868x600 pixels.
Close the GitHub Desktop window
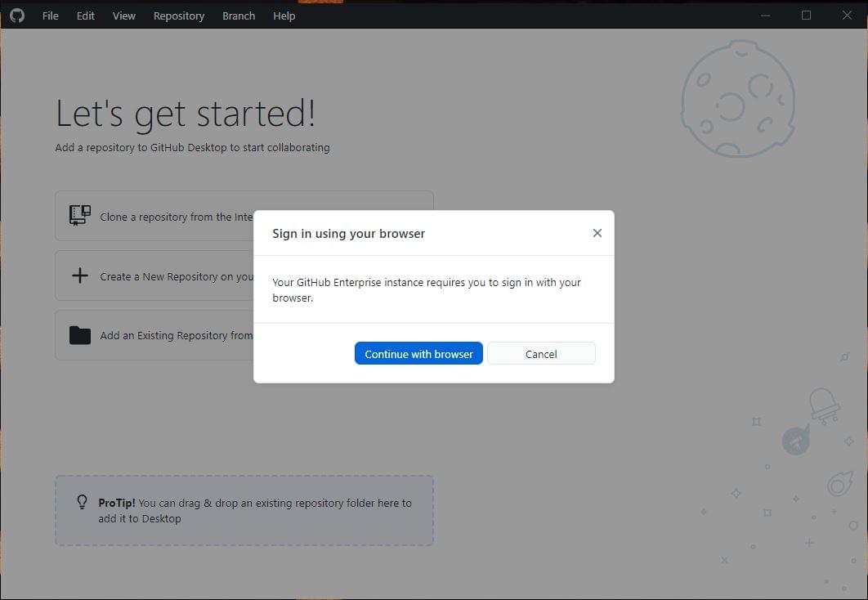click(847, 16)
